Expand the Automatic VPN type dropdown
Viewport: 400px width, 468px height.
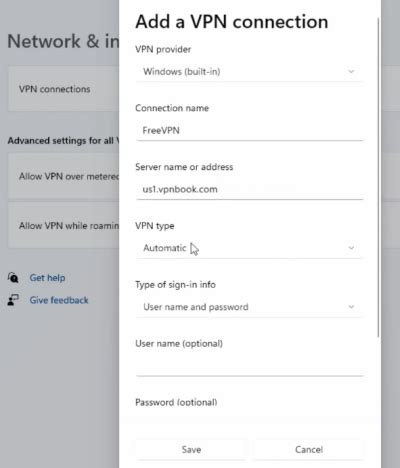click(x=249, y=248)
